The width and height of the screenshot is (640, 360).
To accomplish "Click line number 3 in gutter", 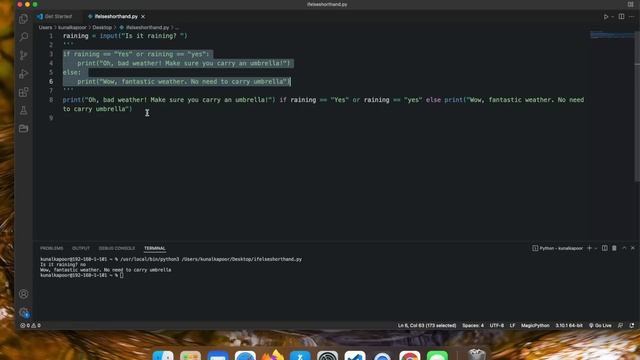I will pyautogui.click(x=51, y=54).
